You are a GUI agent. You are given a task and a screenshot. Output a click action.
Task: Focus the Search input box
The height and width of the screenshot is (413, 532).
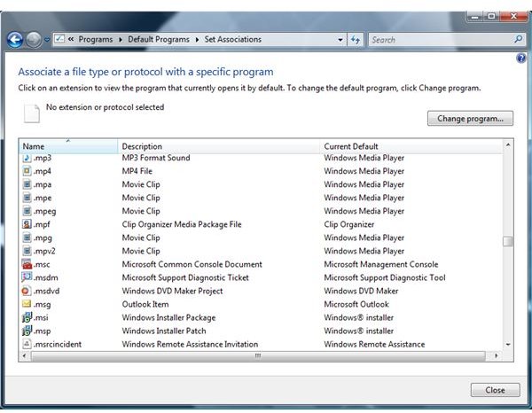tap(441, 40)
